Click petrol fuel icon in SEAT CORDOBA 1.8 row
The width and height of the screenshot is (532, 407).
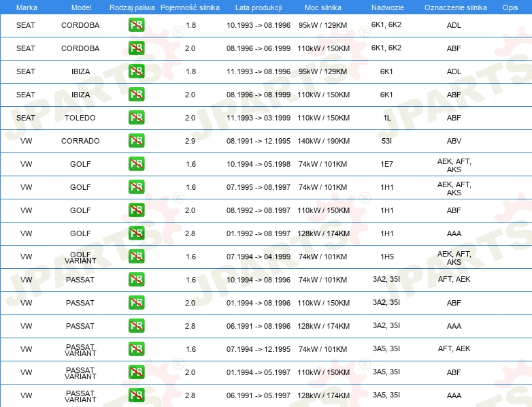click(136, 25)
